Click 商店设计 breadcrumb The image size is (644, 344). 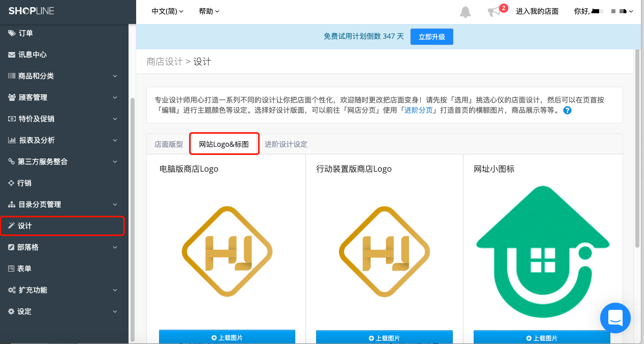tap(165, 62)
